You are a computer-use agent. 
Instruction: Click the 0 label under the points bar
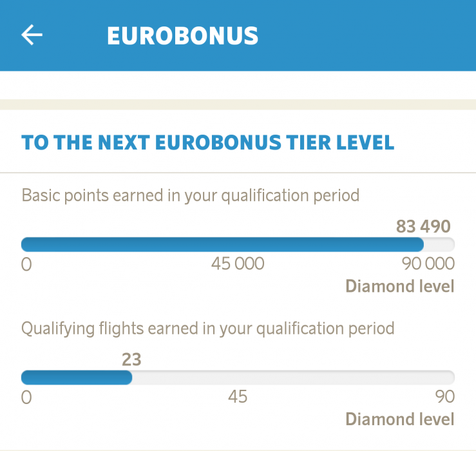pos(26,264)
